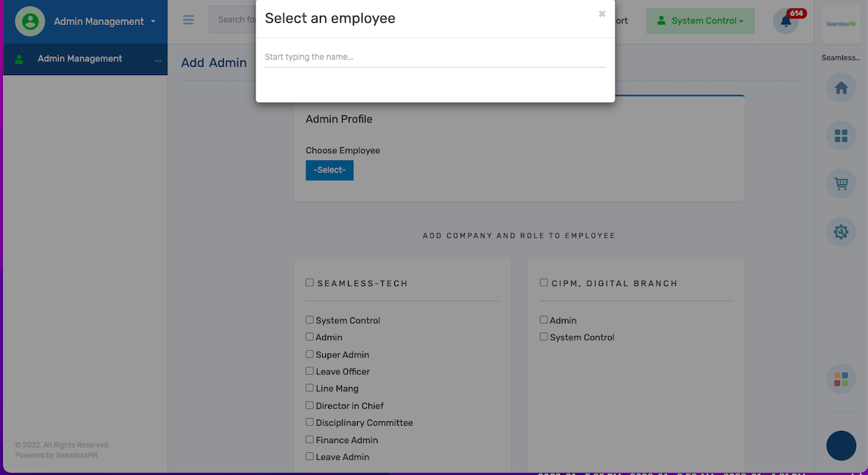This screenshot has height=475, width=868.
Task: Click the dark circular button at bottom right
Action: [841, 446]
